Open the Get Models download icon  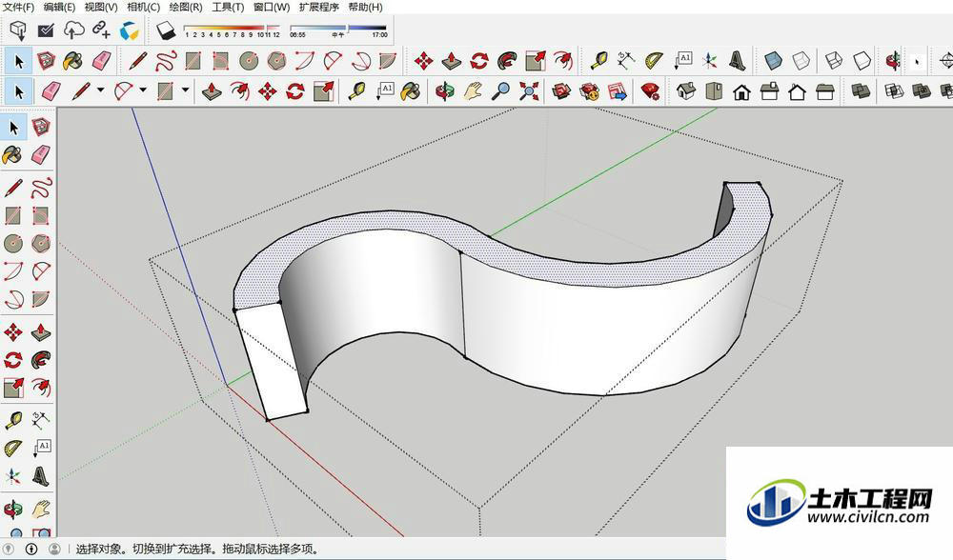[18, 30]
